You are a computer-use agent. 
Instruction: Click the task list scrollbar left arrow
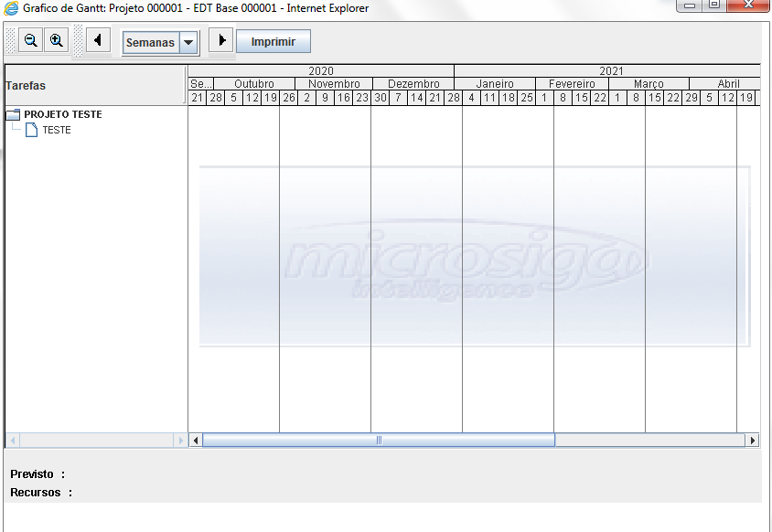pyautogui.click(x=13, y=440)
